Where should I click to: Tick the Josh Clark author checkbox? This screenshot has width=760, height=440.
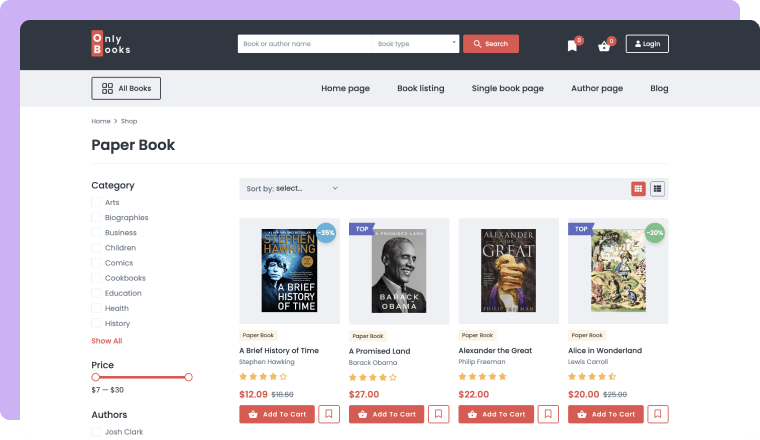[96, 432]
